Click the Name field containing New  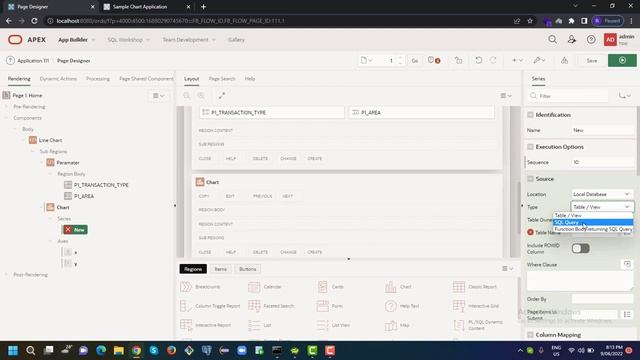[602, 130]
